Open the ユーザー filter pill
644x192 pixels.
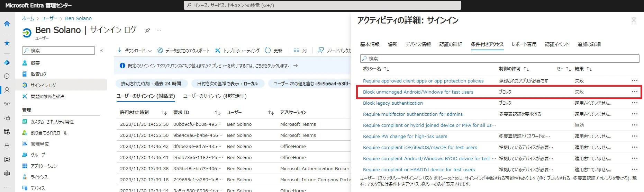pyautogui.click(x=310, y=84)
